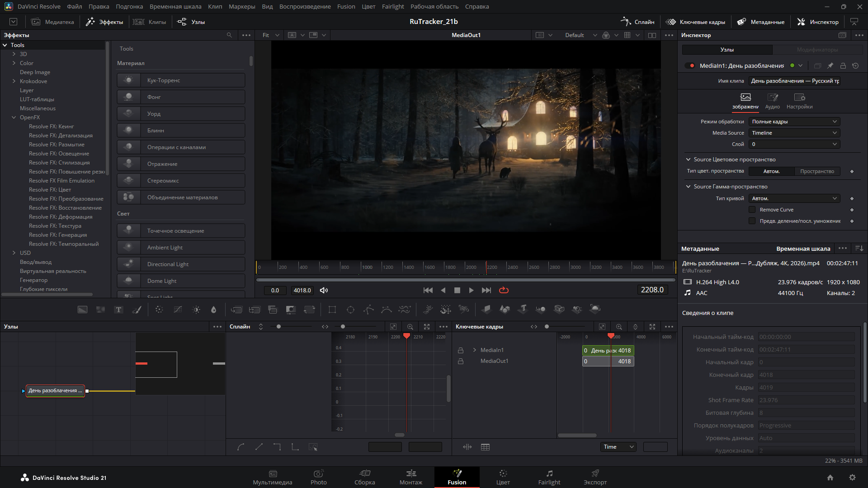Add a Blur node from the toolbar
Image resolution: width=868 pixels, height=488 pixels.
point(214,310)
